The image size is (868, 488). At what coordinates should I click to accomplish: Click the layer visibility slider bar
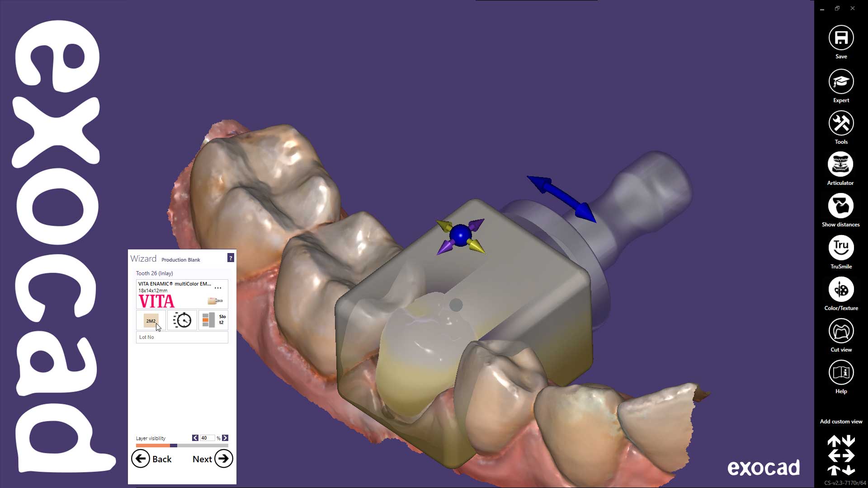182,446
